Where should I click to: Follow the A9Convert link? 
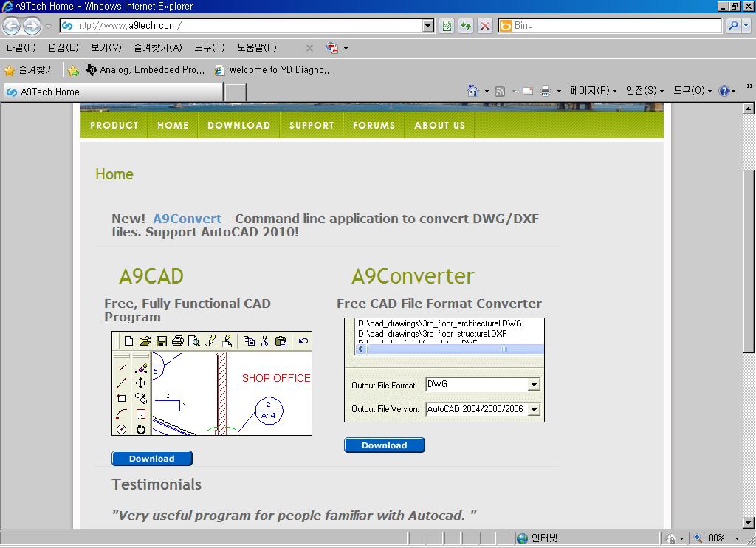point(187,219)
